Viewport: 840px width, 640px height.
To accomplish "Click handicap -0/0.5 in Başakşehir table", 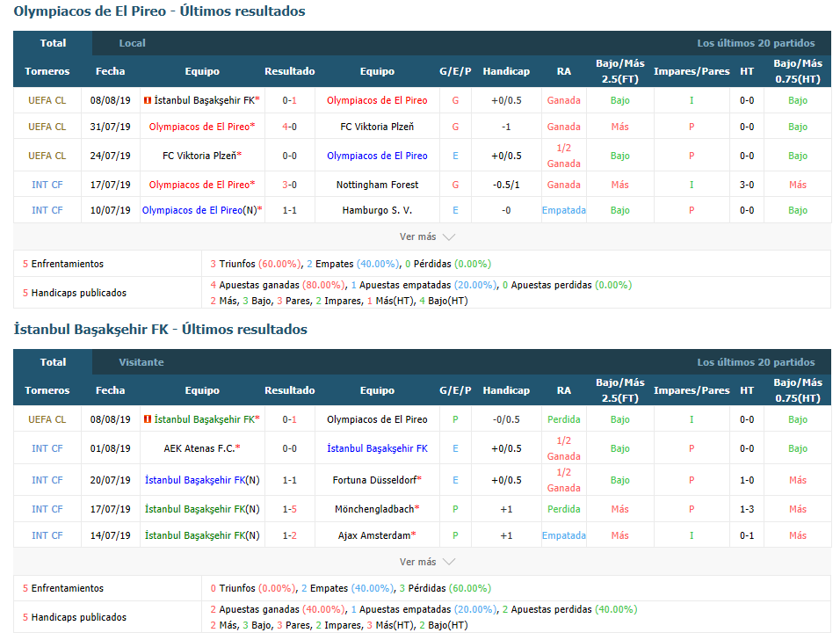I will (x=506, y=419).
